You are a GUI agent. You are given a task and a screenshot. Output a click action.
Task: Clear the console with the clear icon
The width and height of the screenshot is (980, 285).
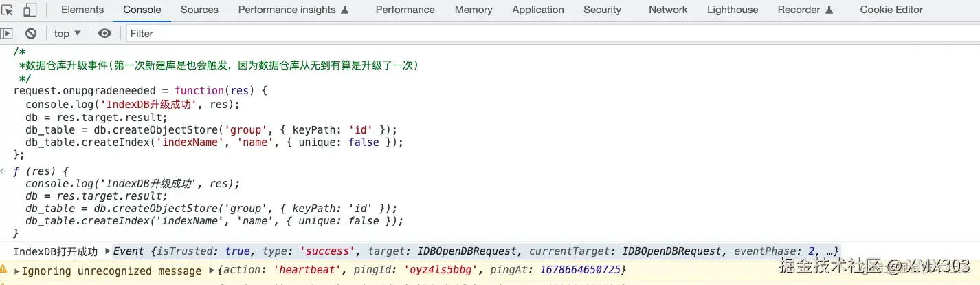(x=31, y=33)
